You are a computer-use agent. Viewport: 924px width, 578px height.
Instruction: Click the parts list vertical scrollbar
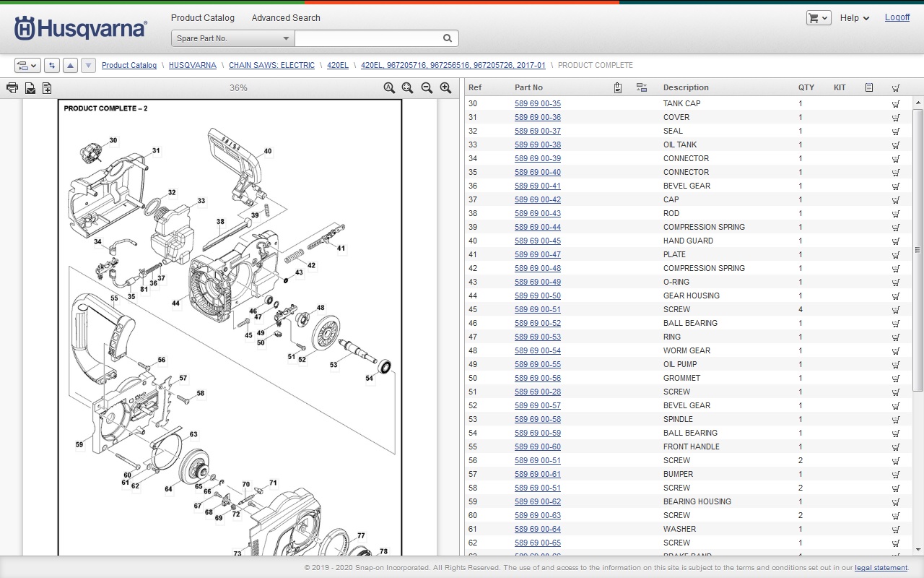(918, 249)
